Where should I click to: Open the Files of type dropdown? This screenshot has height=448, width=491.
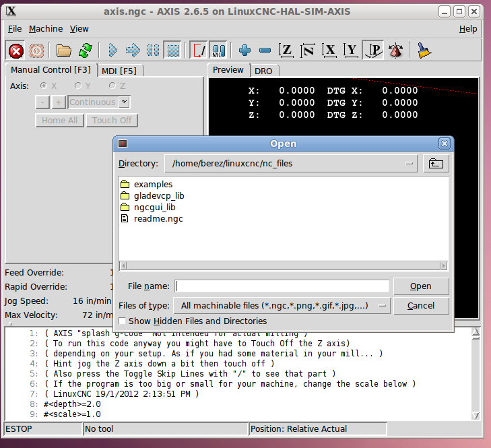(x=382, y=306)
